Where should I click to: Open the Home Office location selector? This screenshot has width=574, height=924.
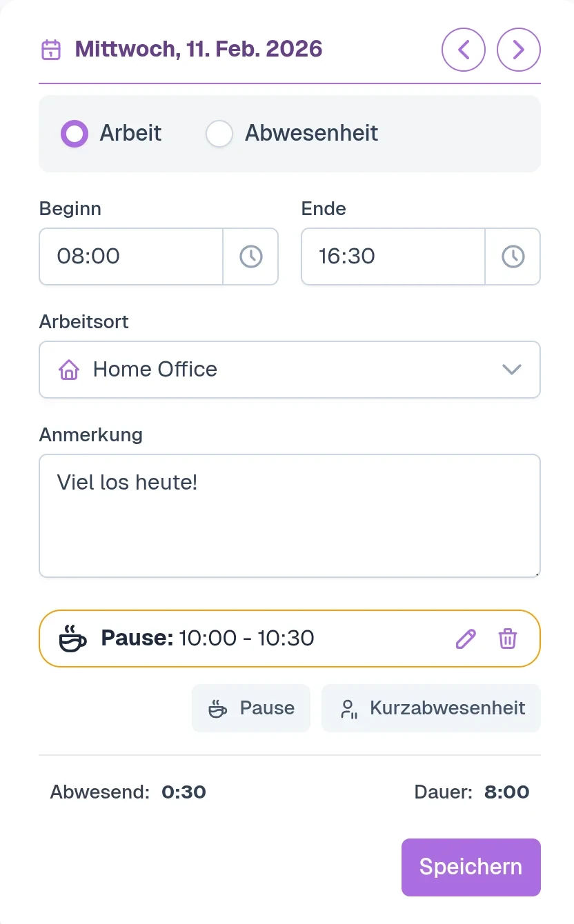click(290, 370)
